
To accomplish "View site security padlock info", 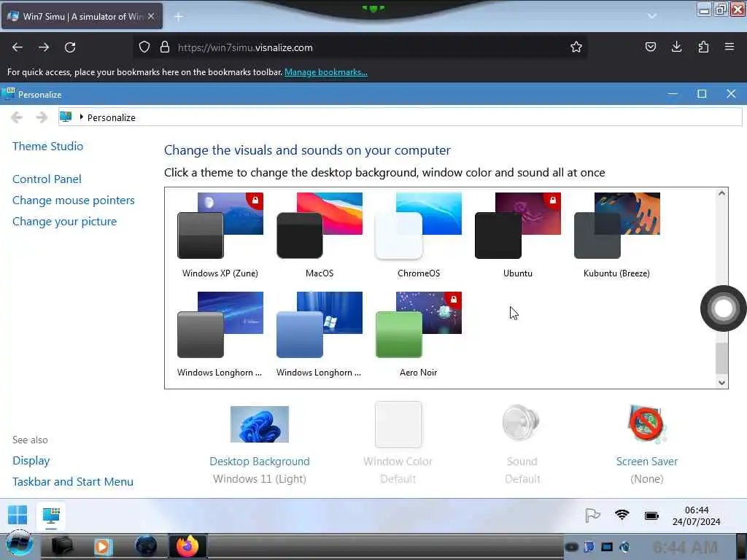I will (x=165, y=47).
